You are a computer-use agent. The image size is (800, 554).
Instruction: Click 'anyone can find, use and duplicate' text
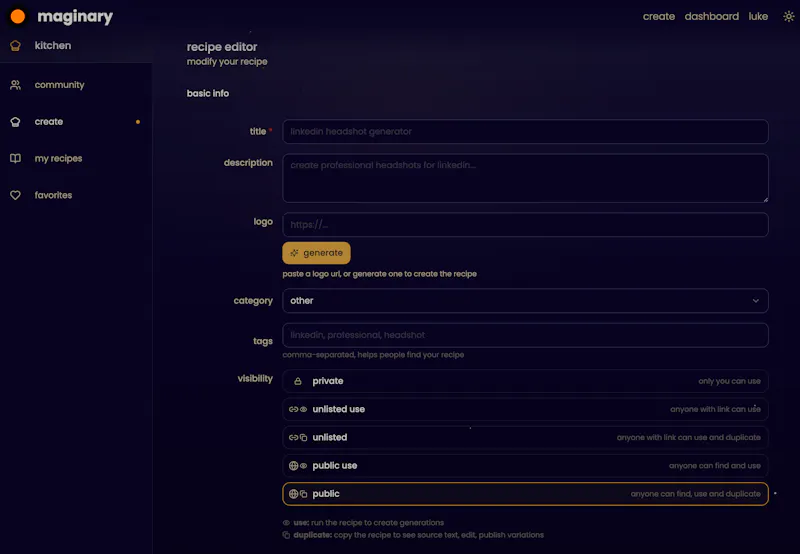pyautogui.click(x=695, y=494)
